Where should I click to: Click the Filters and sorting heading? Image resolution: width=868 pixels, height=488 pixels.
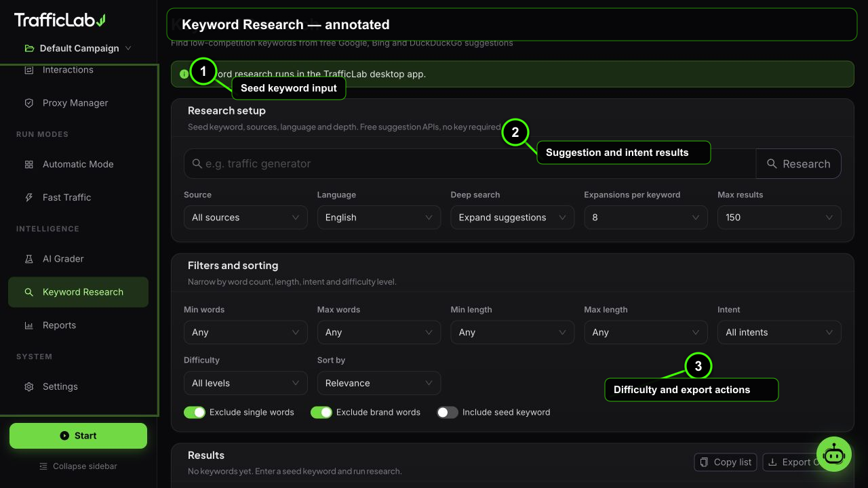point(233,266)
